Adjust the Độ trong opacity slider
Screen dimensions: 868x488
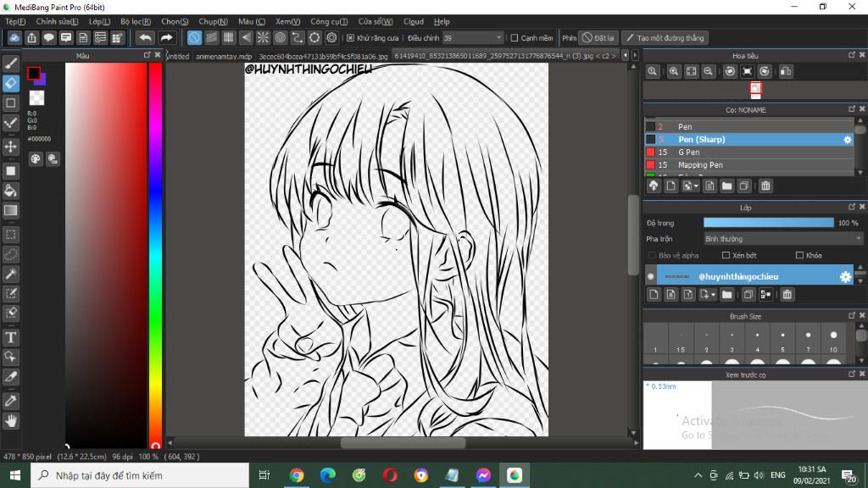(768, 223)
